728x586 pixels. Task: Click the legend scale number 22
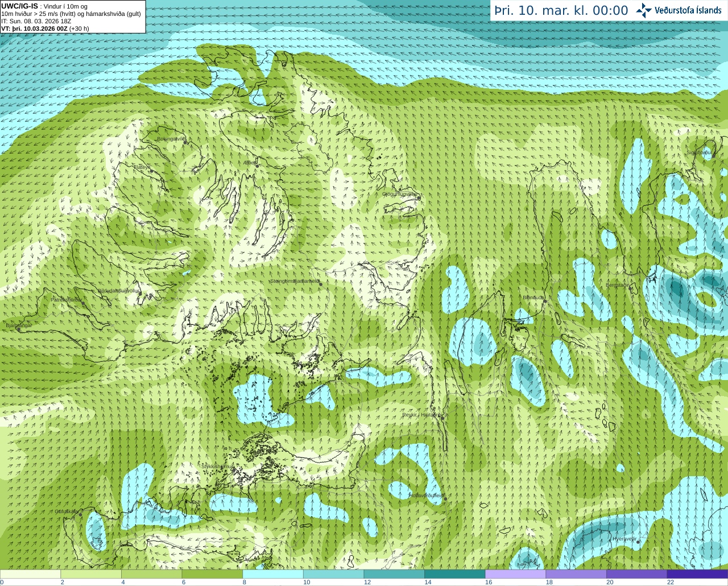tap(671, 582)
